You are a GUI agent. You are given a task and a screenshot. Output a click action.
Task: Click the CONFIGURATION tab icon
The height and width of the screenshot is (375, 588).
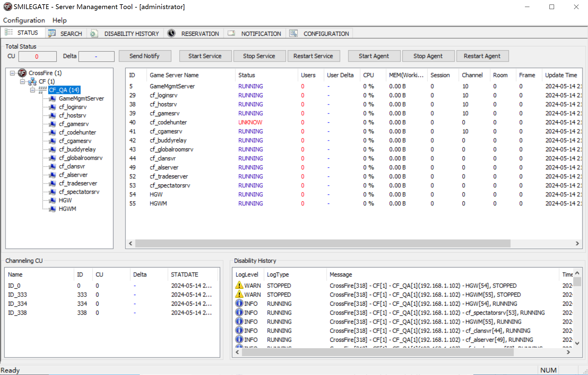[293, 33]
